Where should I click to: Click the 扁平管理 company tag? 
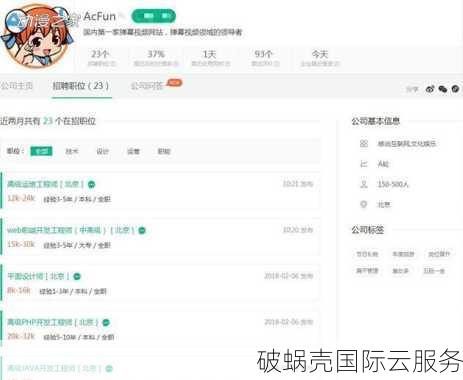click(367, 271)
